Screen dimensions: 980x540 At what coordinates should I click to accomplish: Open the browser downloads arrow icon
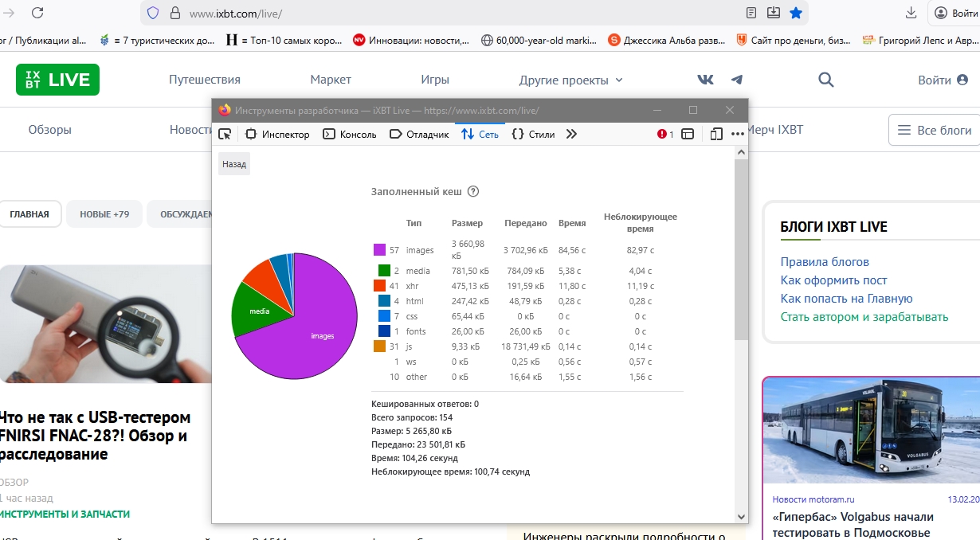[911, 13]
